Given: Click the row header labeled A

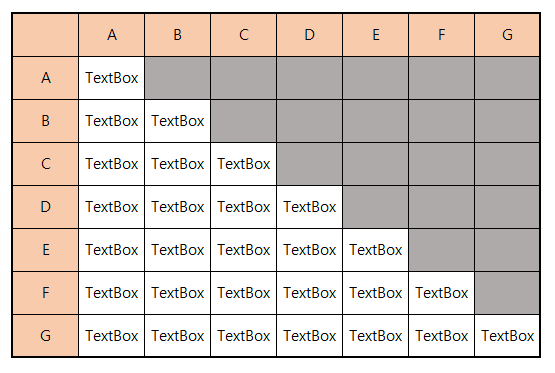Looking at the screenshot, I should [x=46, y=78].
